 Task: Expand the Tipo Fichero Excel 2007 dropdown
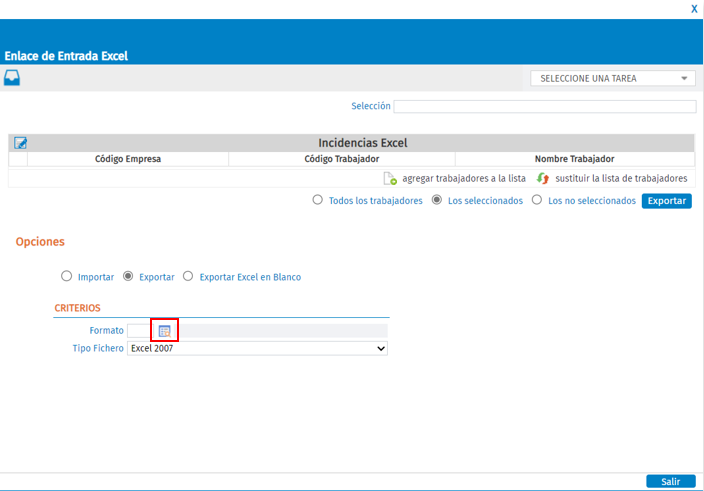(257, 348)
